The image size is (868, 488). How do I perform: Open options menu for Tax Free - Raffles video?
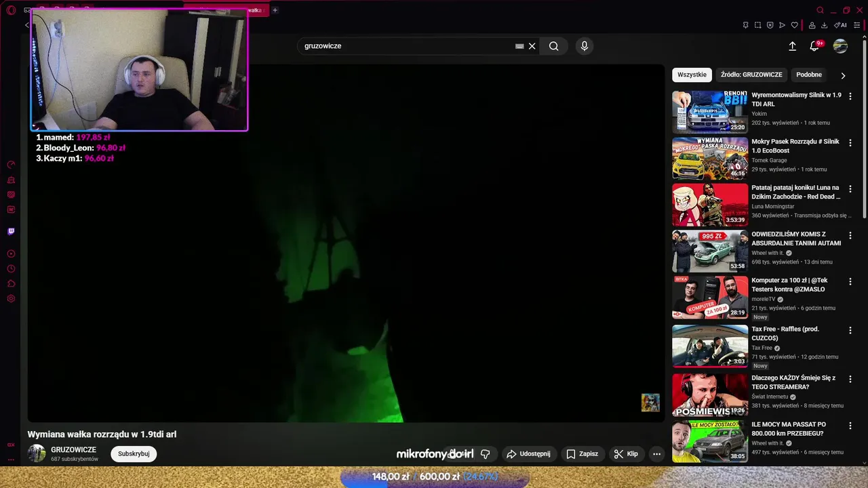tap(850, 330)
